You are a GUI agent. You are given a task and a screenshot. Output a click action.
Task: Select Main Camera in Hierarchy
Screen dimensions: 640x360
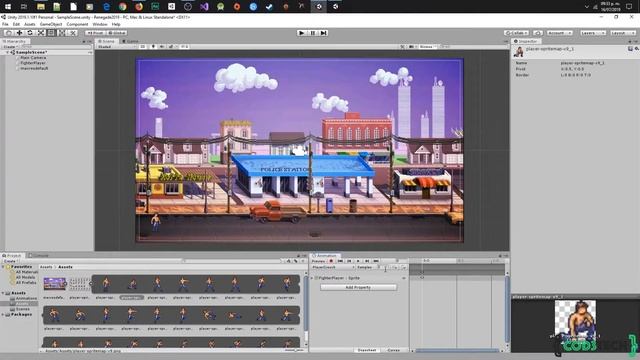(x=33, y=58)
